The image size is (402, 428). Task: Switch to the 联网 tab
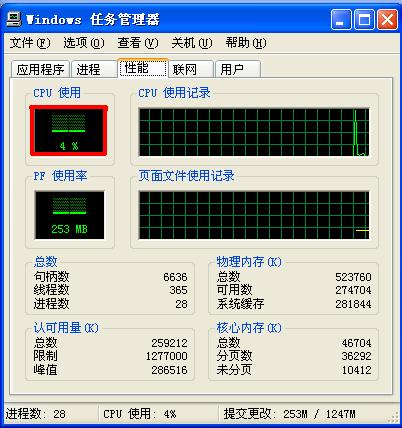click(x=191, y=69)
